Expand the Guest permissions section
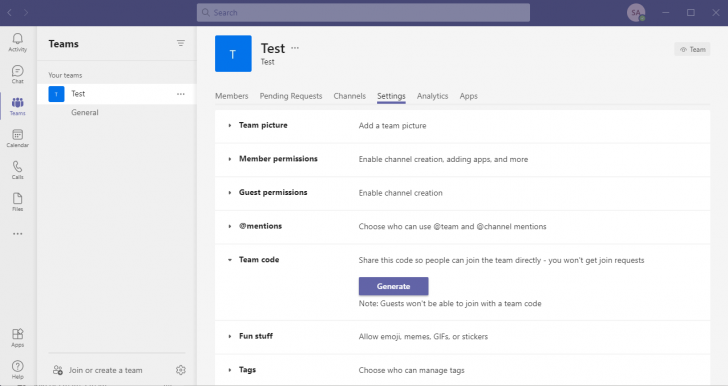This screenshot has height=386, width=728. (x=230, y=192)
